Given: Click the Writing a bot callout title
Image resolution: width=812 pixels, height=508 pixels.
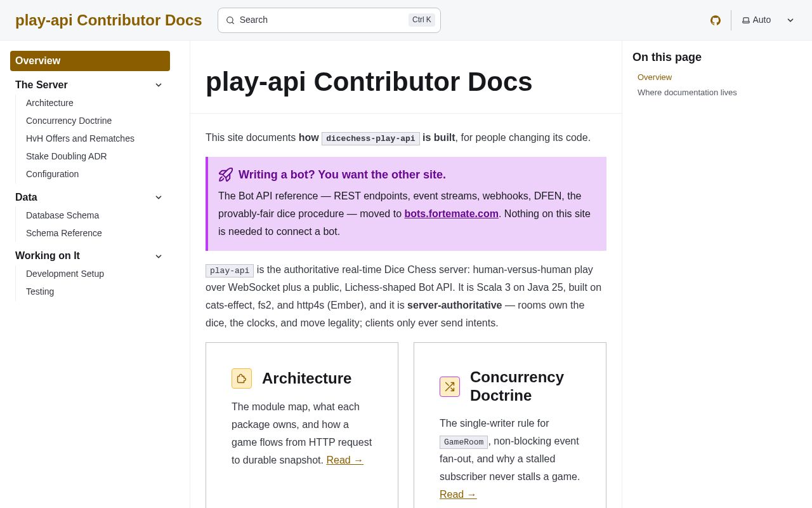Looking at the screenshot, I should click(342, 175).
